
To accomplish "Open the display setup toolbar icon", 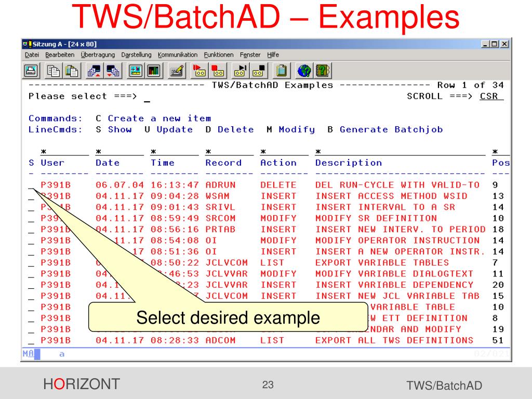I will (x=136, y=71).
